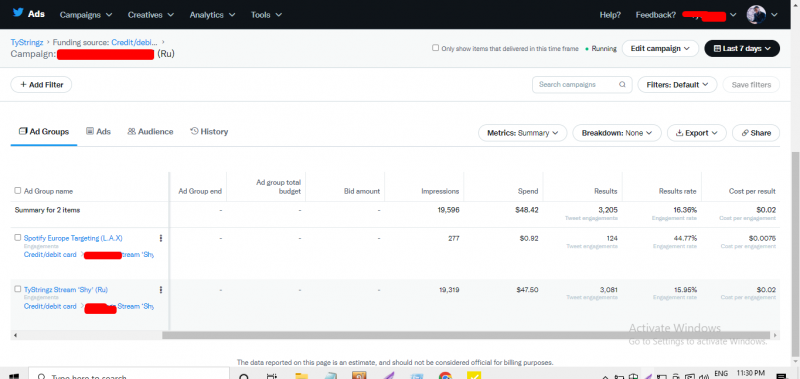Click the Twitter bird logo
Viewport: 800px width, 379px height.
pos(18,14)
